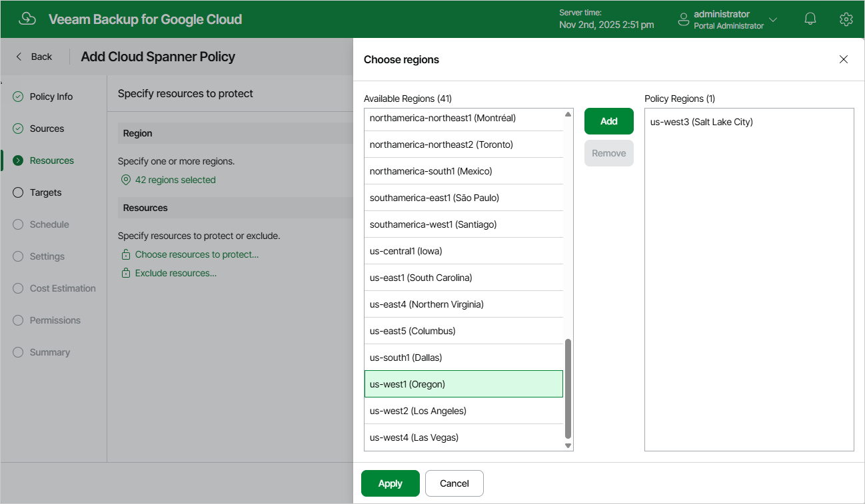The height and width of the screenshot is (504, 865).
Task: Open the settings gear in header
Action: point(846,19)
